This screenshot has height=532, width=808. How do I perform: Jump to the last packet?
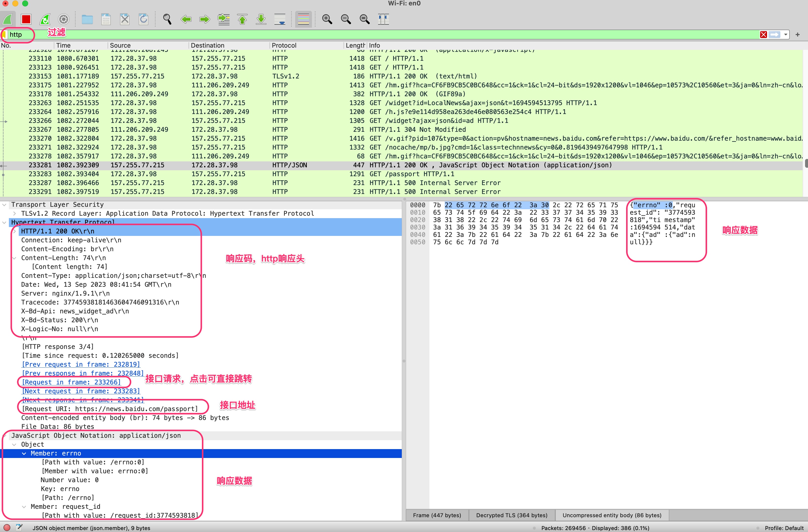pos(261,19)
